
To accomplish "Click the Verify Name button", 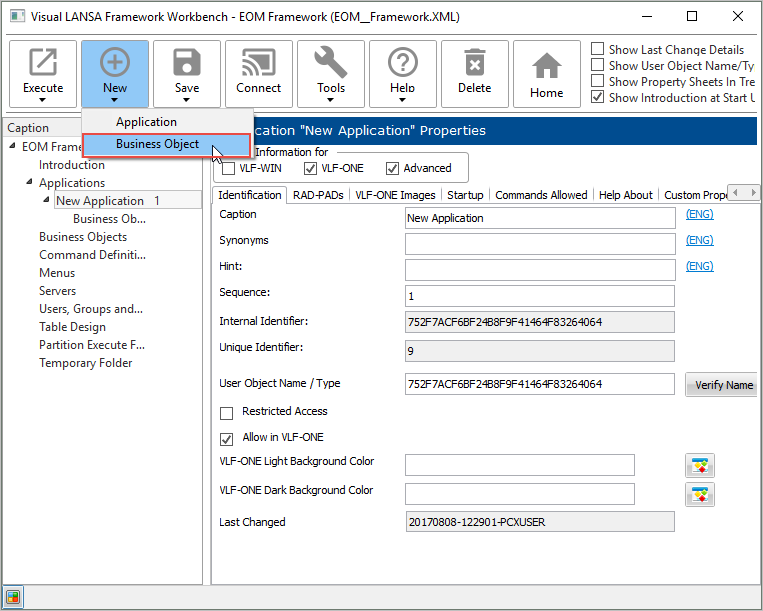I will pyautogui.click(x=722, y=385).
